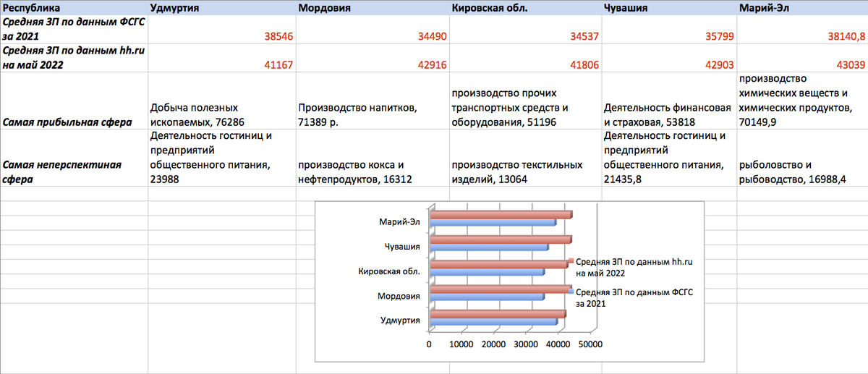Select the red Удмуртия bar in chart
The height and width of the screenshot is (374, 868).
(498, 313)
